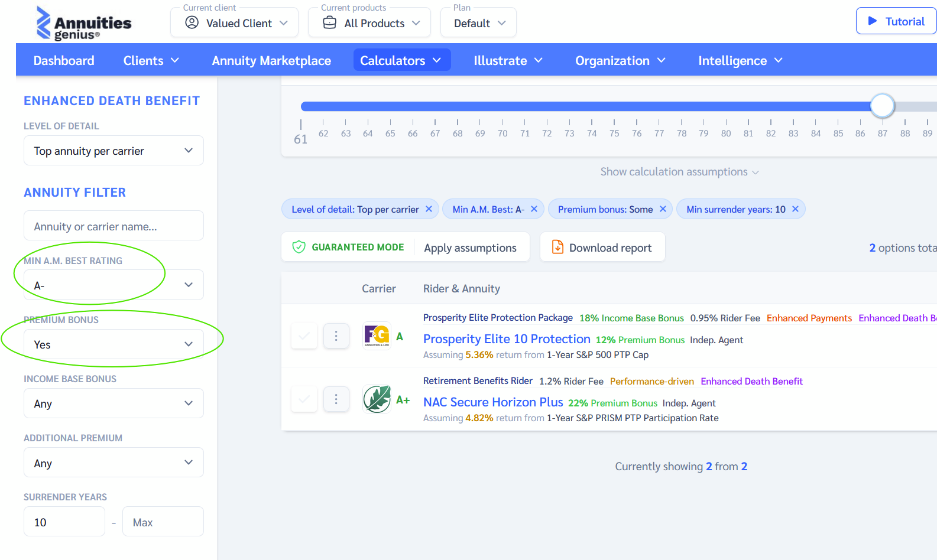Viewport: 937px width, 560px height.
Task: Click the Annuities Genius logo
Action: point(83,23)
